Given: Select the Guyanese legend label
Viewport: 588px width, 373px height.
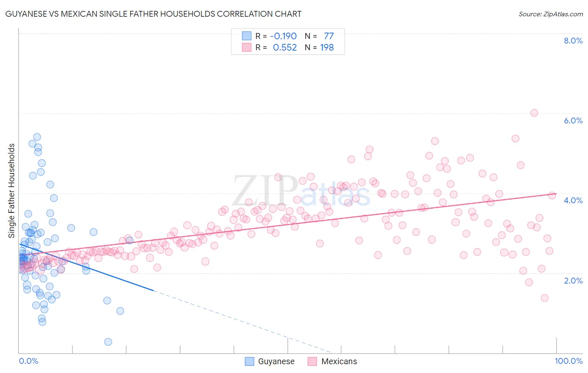Looking at the screenshot, I should [x=276, y=361].
